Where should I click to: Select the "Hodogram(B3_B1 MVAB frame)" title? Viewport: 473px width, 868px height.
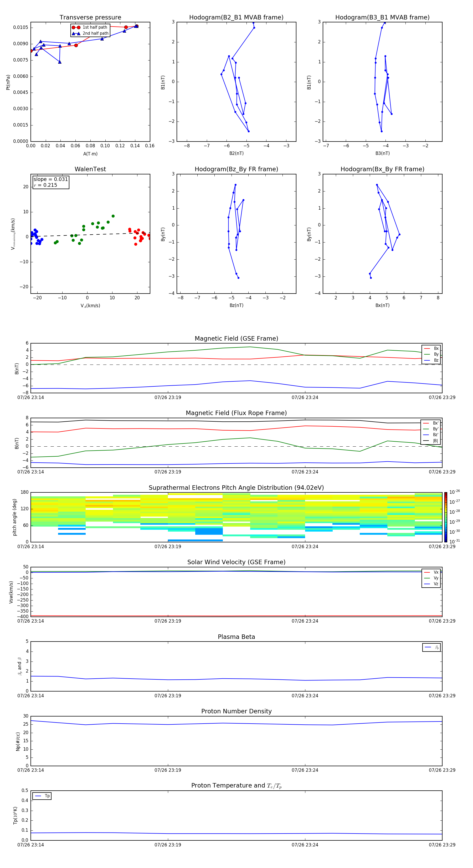[x=382, y=18]
